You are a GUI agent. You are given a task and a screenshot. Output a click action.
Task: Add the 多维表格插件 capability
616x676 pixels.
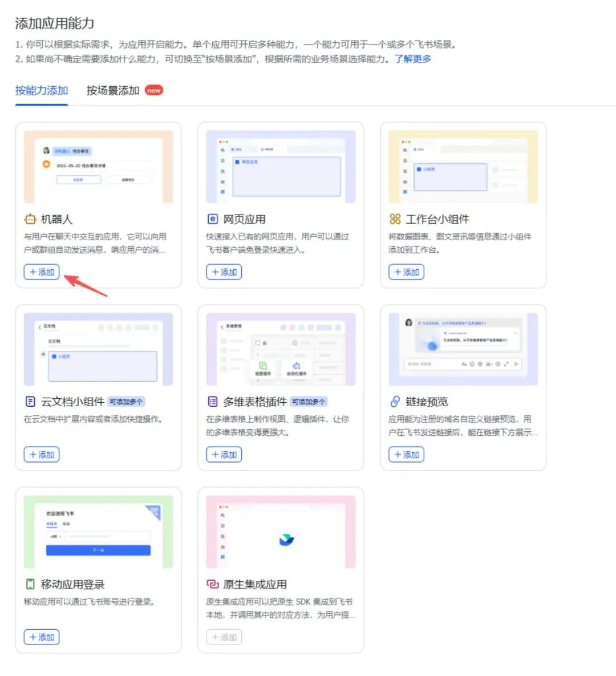[x=224, y=455]
